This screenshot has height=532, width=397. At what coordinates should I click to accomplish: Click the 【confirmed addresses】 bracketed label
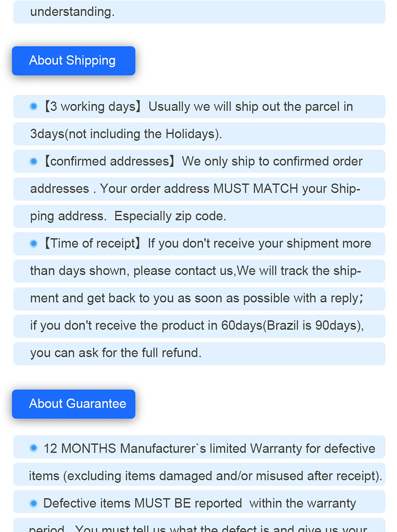click(109, 161)
